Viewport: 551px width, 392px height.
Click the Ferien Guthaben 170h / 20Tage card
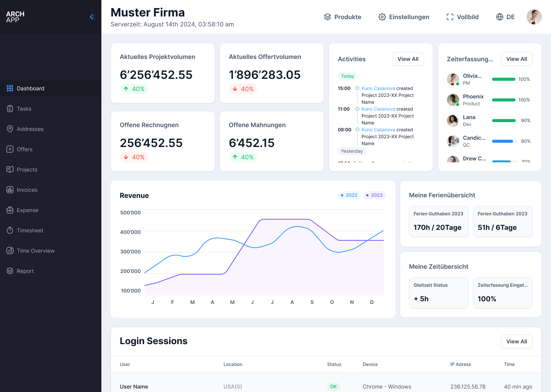[x=439, y=222]
